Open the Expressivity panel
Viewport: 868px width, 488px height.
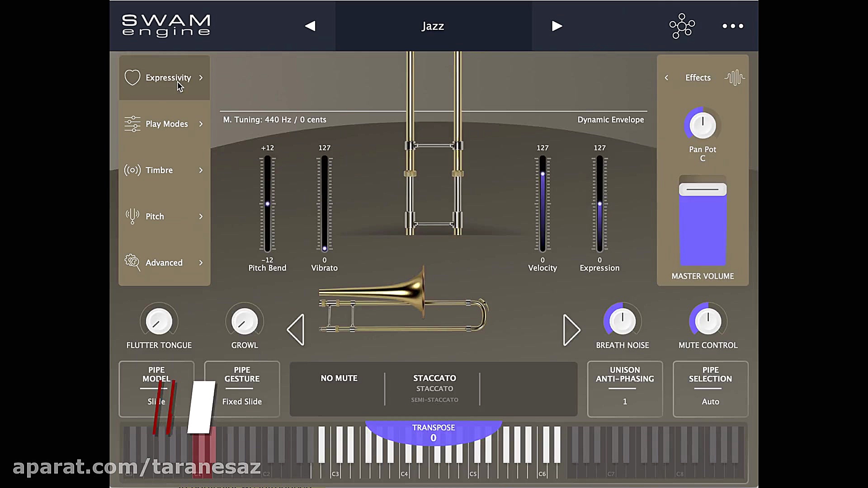[164, 77]
